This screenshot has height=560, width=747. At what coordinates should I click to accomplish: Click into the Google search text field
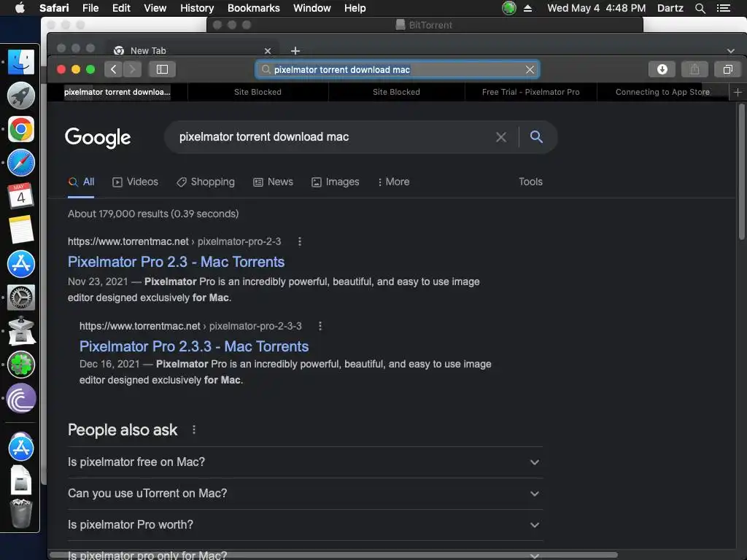tap(333, 136)
